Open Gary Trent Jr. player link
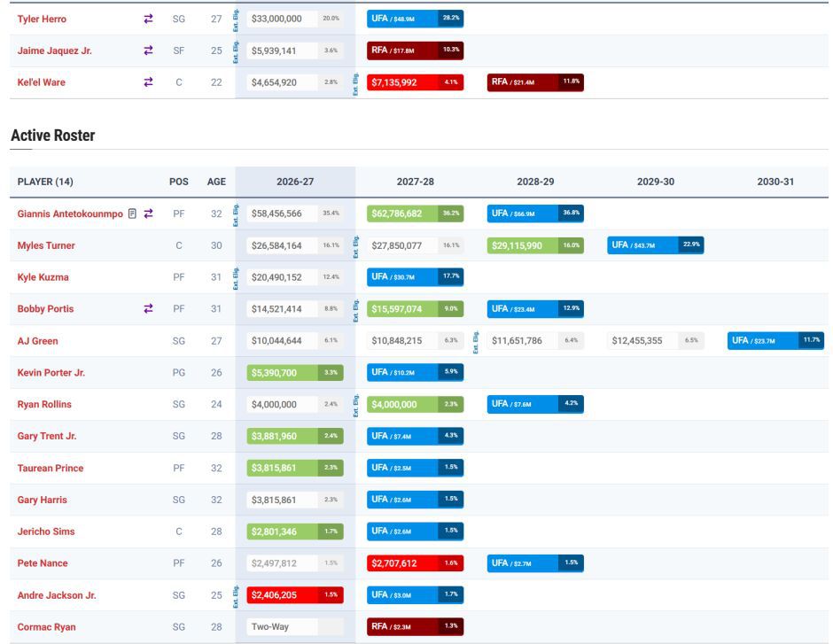Image resolution: width=833 pixels, height=644 pixels. tap(47, 436)
